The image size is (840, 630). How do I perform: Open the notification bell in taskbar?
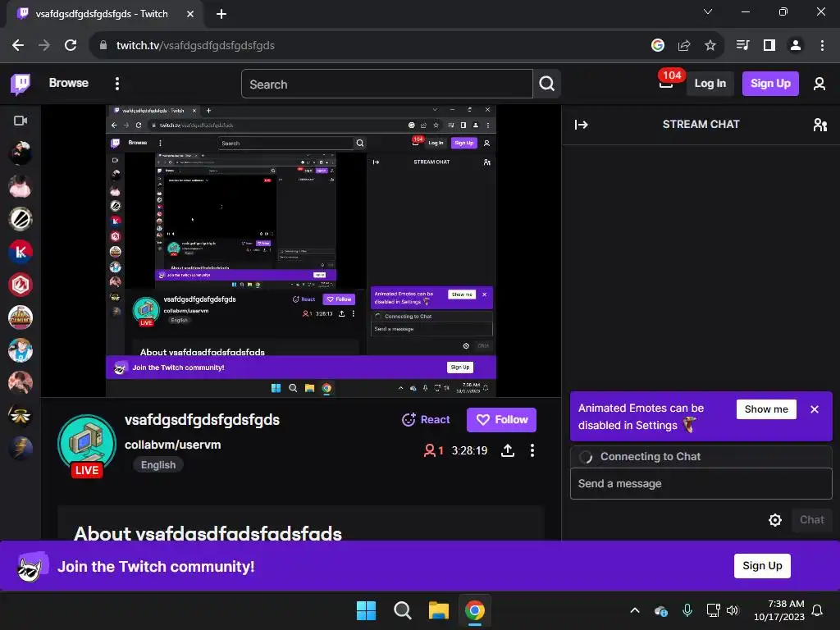click(818, 610)
